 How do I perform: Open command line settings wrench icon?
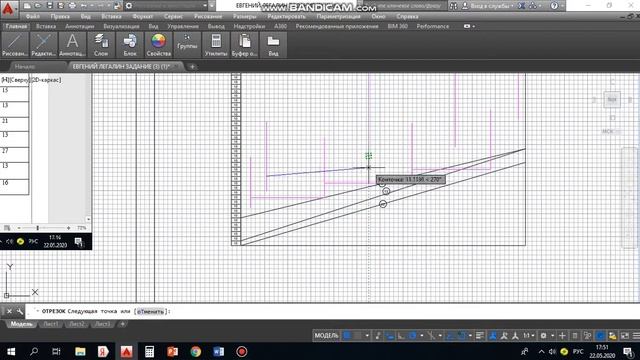click(19, 311)
